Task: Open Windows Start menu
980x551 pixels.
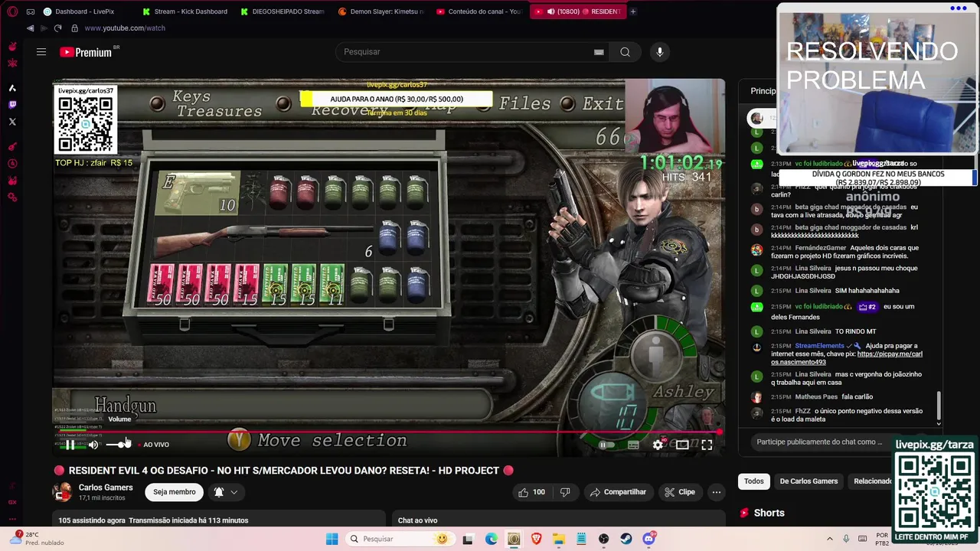Action: (332, 539)
